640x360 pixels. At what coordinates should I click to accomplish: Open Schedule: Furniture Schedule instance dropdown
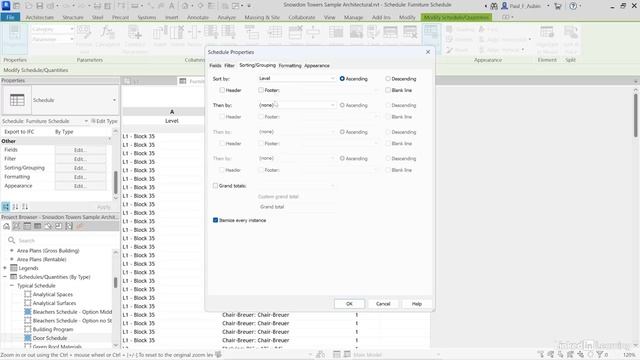(86, 121)
